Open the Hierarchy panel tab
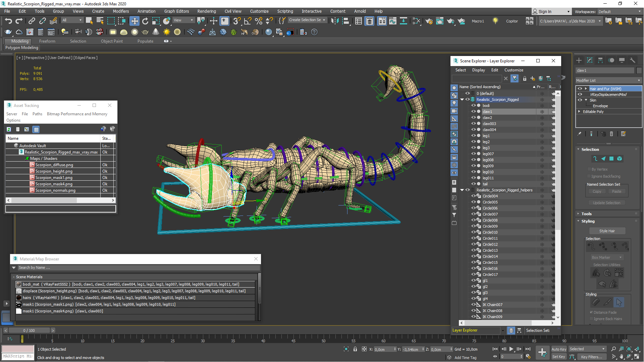Viewport: 644px width, 362px height. 600,60
